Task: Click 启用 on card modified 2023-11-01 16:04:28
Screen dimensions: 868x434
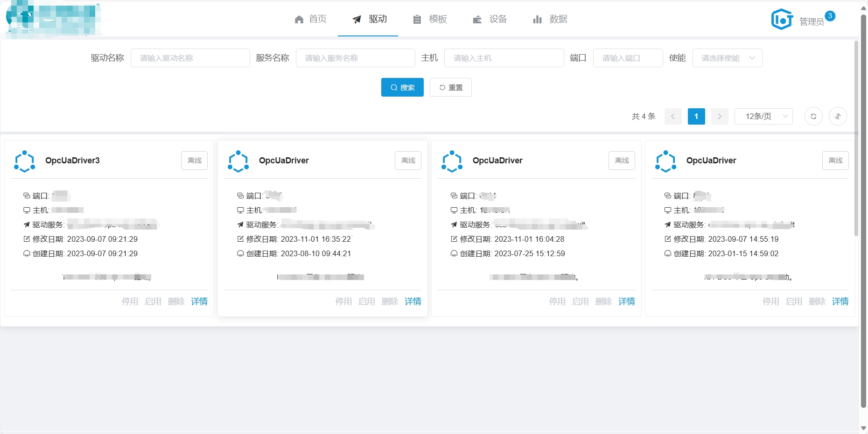Action: pyautogui.click(x=581, y=301)
